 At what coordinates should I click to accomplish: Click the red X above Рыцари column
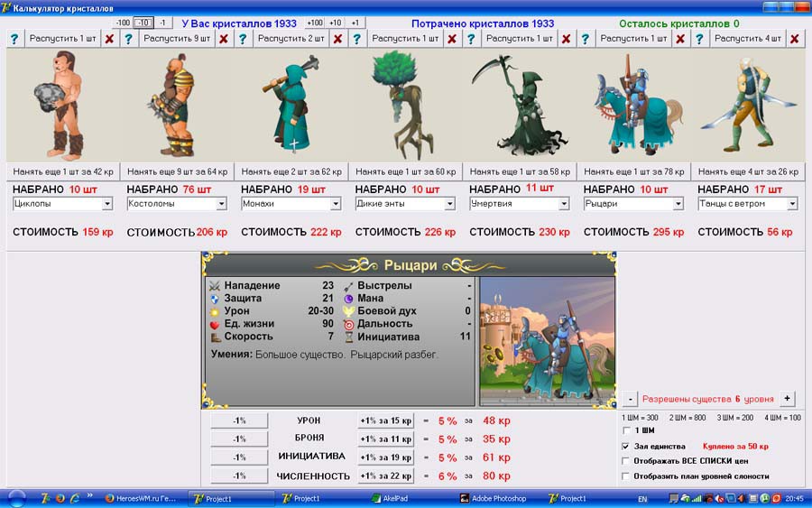point(680,39)
